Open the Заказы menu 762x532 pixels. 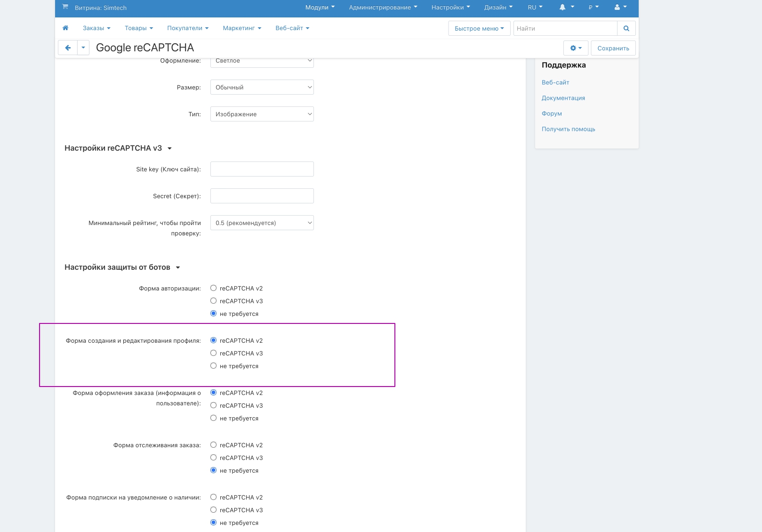click(96, 28)
